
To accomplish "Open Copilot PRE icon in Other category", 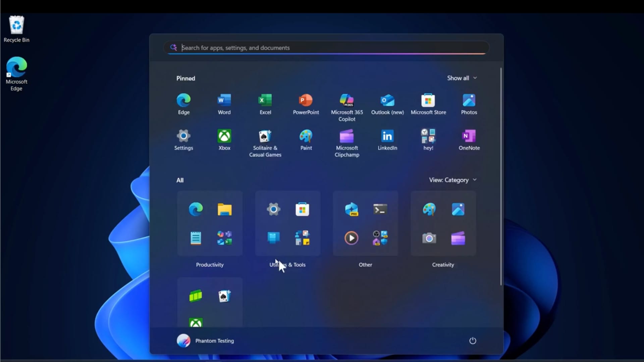I will pyautogui.click(x=351, y=209).
